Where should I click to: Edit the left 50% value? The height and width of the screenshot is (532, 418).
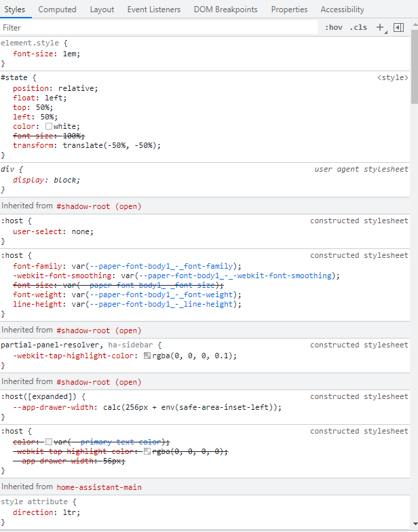[47, 117]
